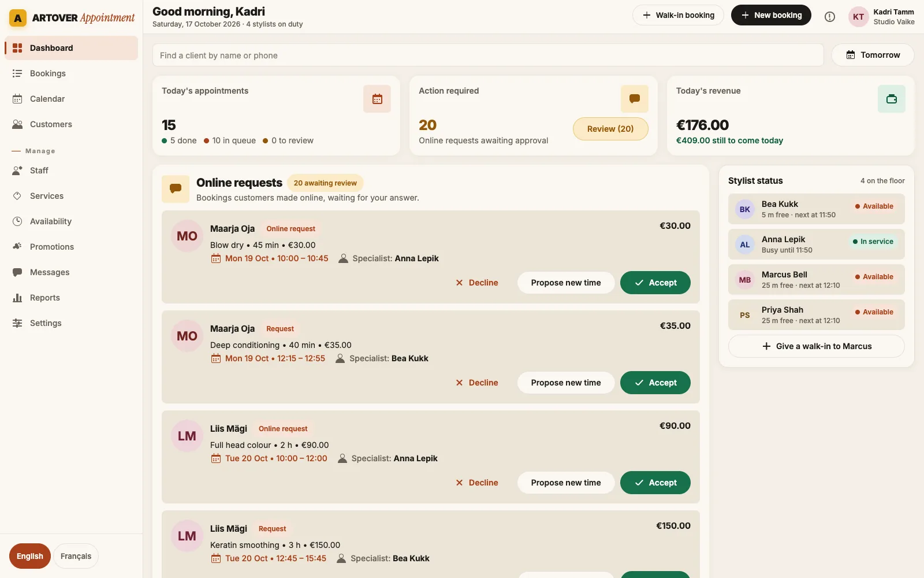Click the Promotions icon in sidebar
The width and height of the screenshot is (924, 578).
coord(17,247)
